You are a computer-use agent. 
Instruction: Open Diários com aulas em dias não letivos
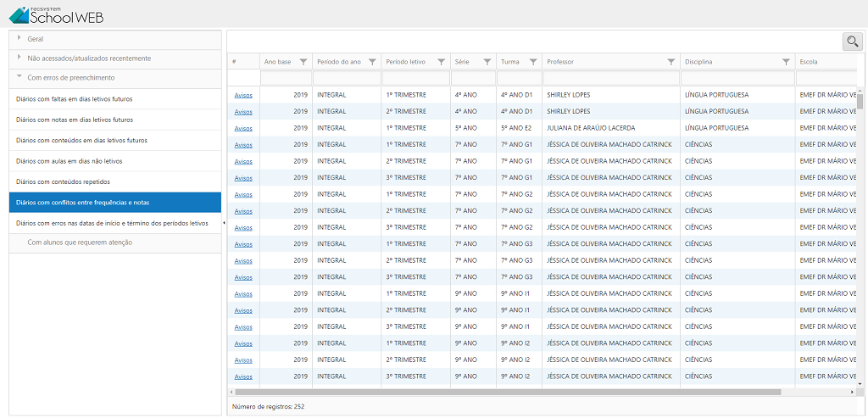(70, 161)
